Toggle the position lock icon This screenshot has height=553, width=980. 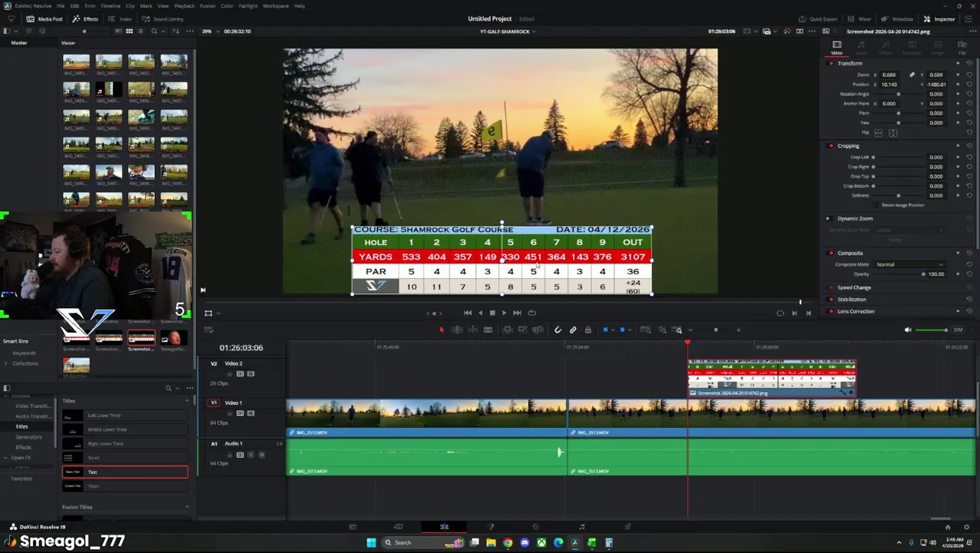click(588, 330)
